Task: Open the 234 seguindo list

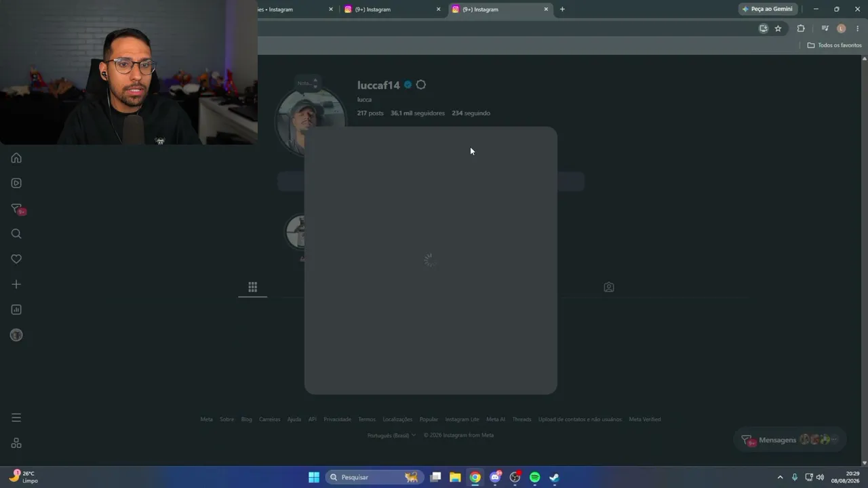Action: pos(471,113)
